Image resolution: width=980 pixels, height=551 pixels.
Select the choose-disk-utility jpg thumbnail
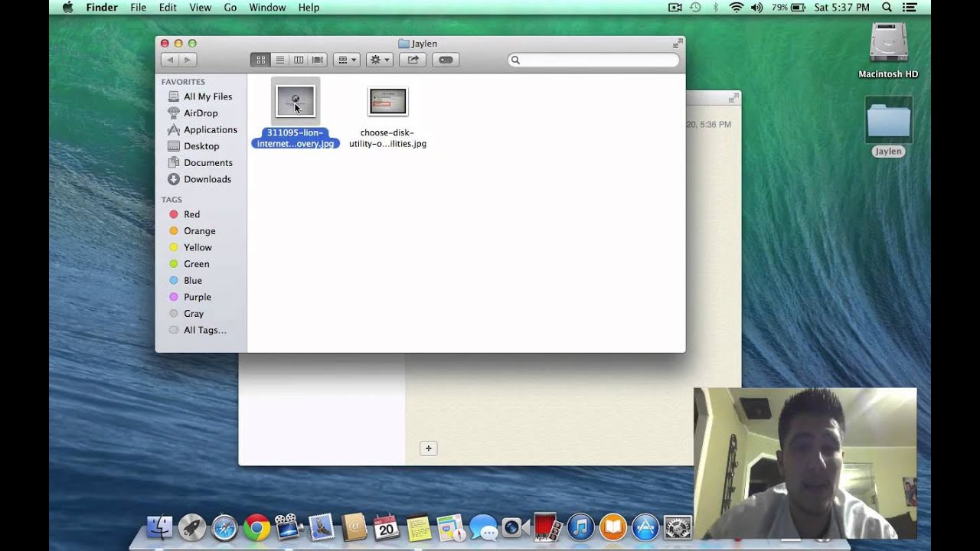388,101
